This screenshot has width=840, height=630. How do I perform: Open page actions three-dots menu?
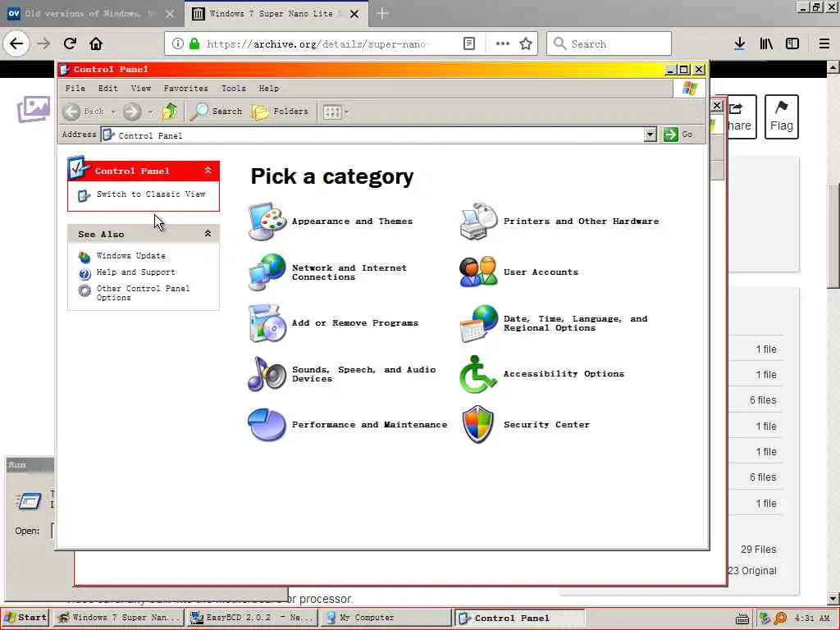click(x=503, y=44)
